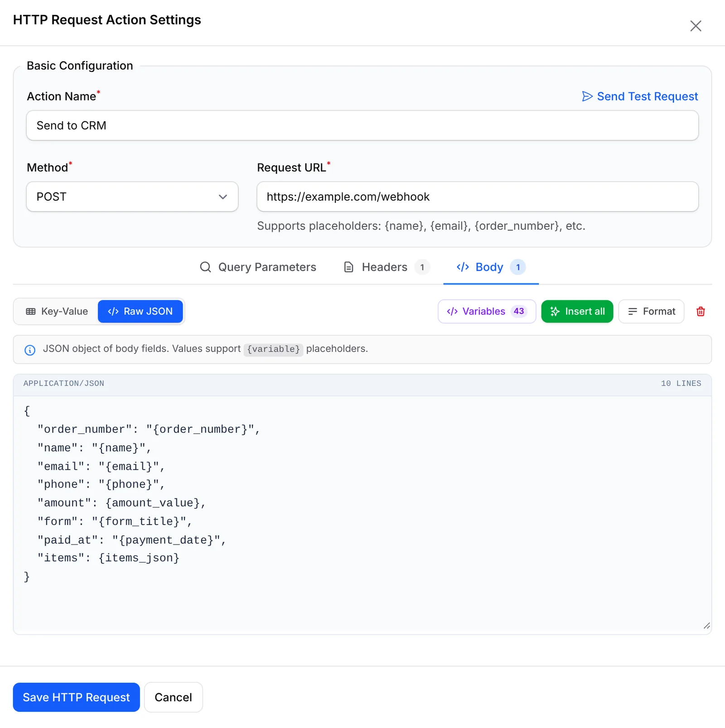Click the "items": {items_json} line
The height and width of the screenshot is (728, 725).
coord(108,558)
